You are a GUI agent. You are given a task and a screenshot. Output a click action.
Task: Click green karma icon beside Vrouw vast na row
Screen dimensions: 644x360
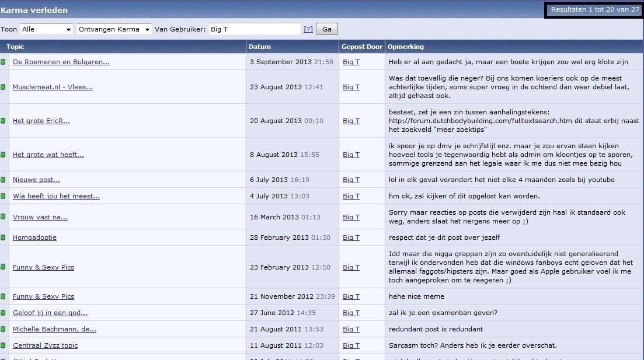3,217
